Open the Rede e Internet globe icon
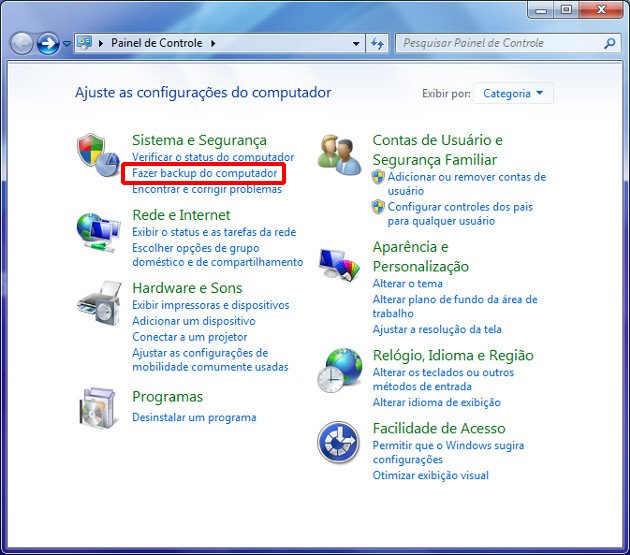Viewport: 630px width, 555px height. pos(98,232)
